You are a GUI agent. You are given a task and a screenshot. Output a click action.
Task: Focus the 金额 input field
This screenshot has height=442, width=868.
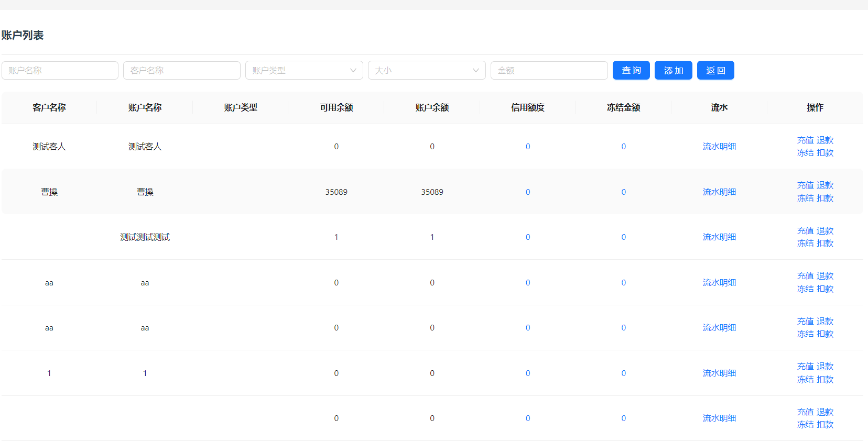[x=549, y=70]
